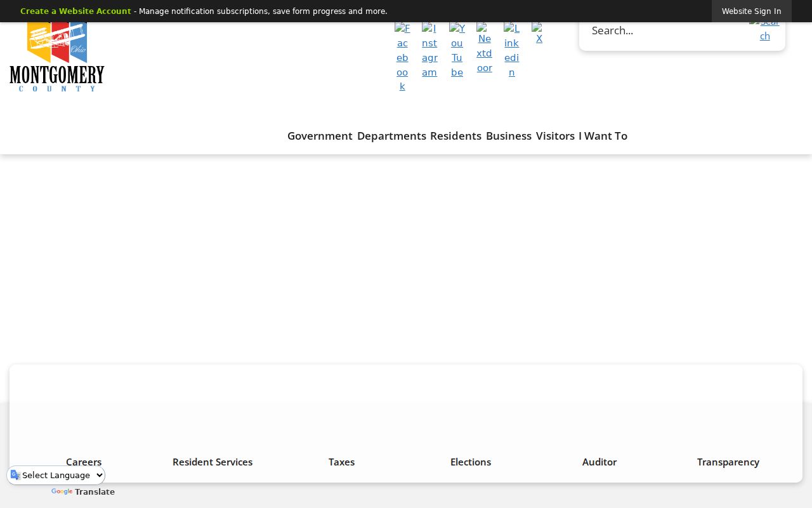Open the I Want To menu
Screen dimensions: 812x508
603,136
